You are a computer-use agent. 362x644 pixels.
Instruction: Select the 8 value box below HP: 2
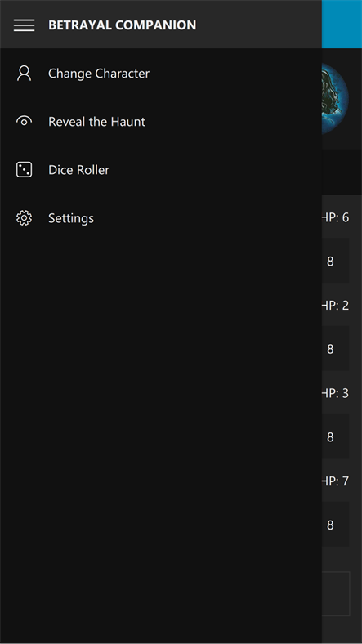(335, 349)
